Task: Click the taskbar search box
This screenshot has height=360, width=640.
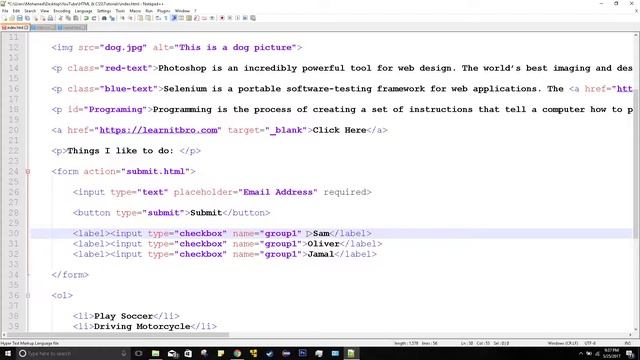Action: pos(73,353)
